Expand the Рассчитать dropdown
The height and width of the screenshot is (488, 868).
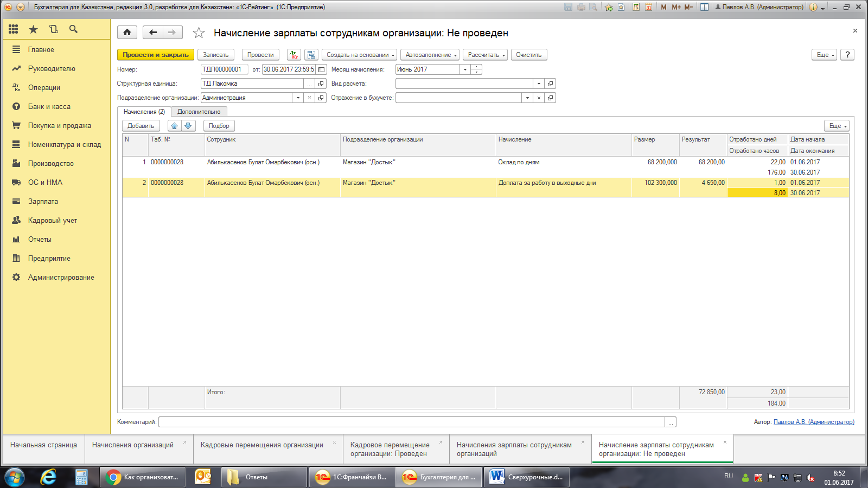point(486,55)
